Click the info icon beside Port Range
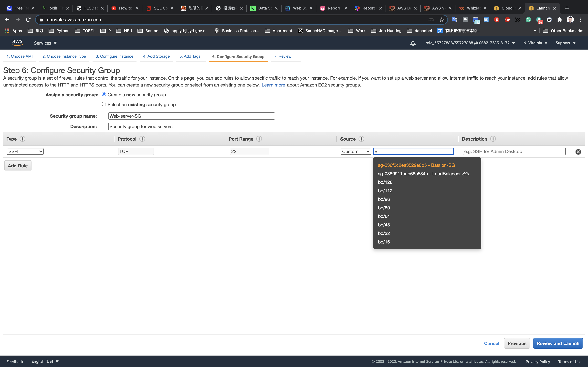Viewport: 588px width, 367px height. (259, 139)
